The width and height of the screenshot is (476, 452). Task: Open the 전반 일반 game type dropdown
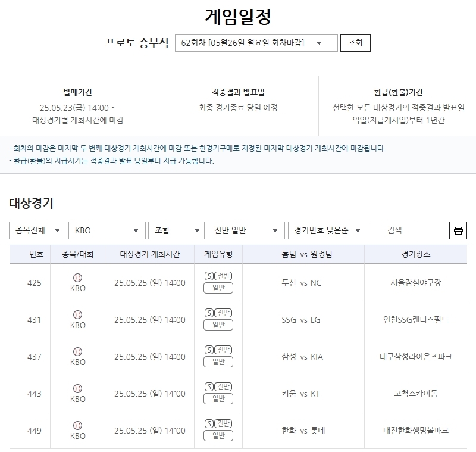click(246, 230)
